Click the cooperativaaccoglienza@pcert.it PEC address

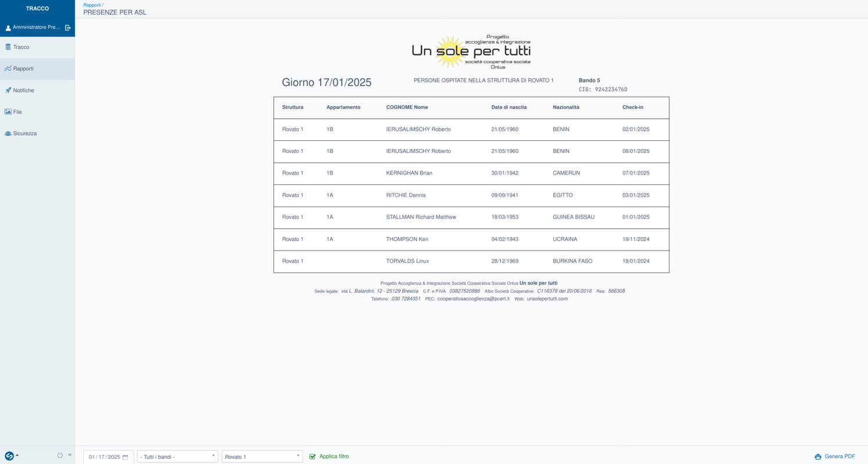(473, 299)
